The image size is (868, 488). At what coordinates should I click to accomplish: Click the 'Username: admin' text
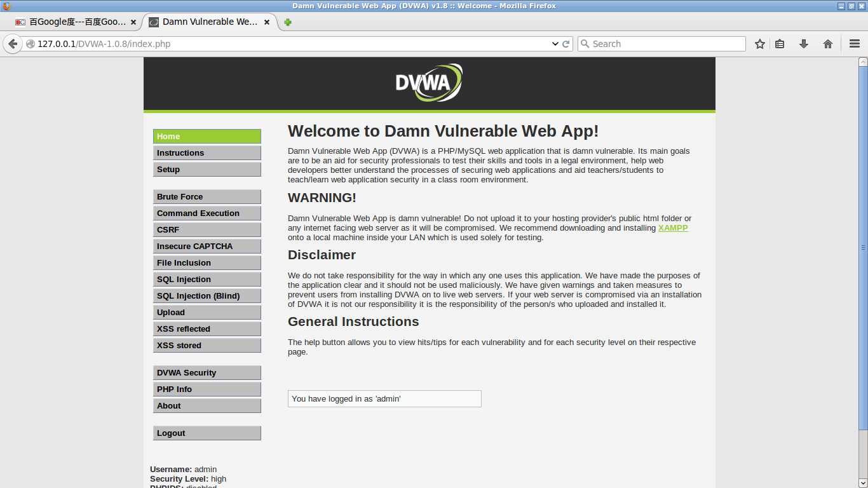pos(183,470)
